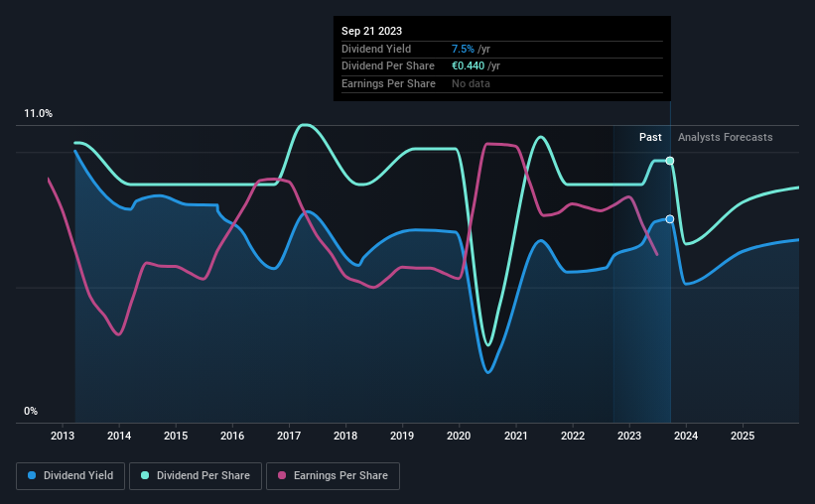Click the 2025 axis label

tap(743, 436)
